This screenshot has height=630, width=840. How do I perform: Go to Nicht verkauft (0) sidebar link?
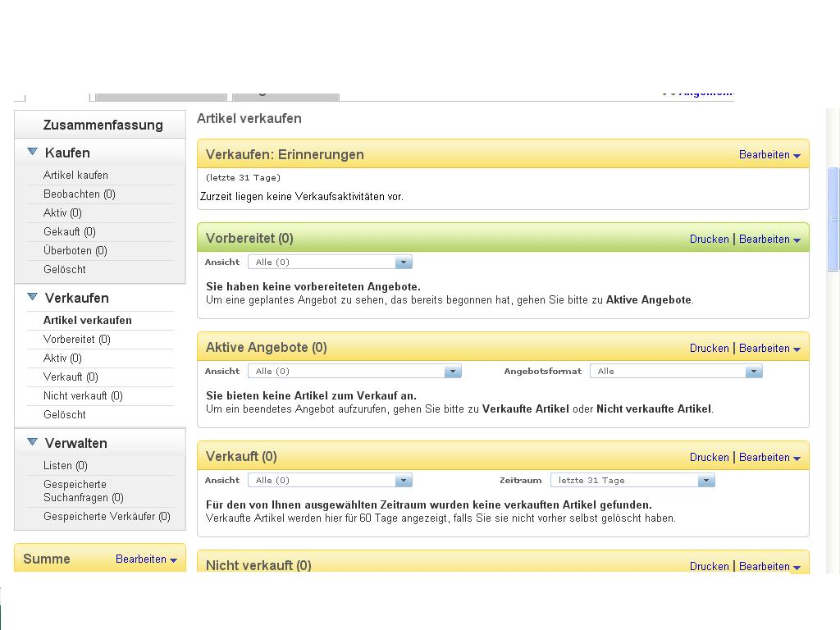click(x=83, y=395)
